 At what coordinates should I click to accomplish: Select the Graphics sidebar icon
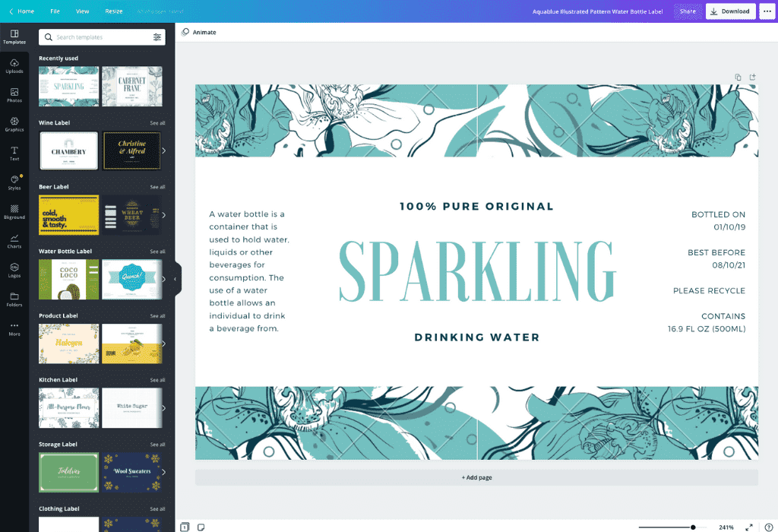(x=14, y=124)
